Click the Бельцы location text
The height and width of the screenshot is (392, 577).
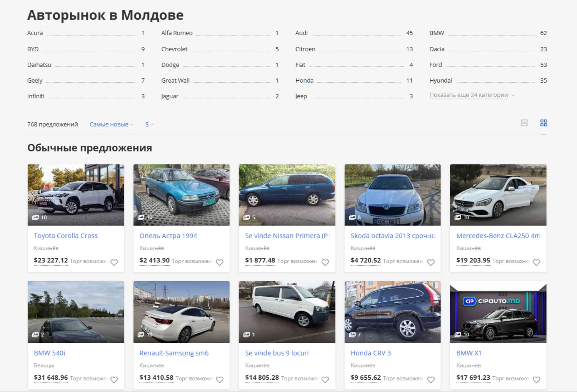click(x=44, y=365)
